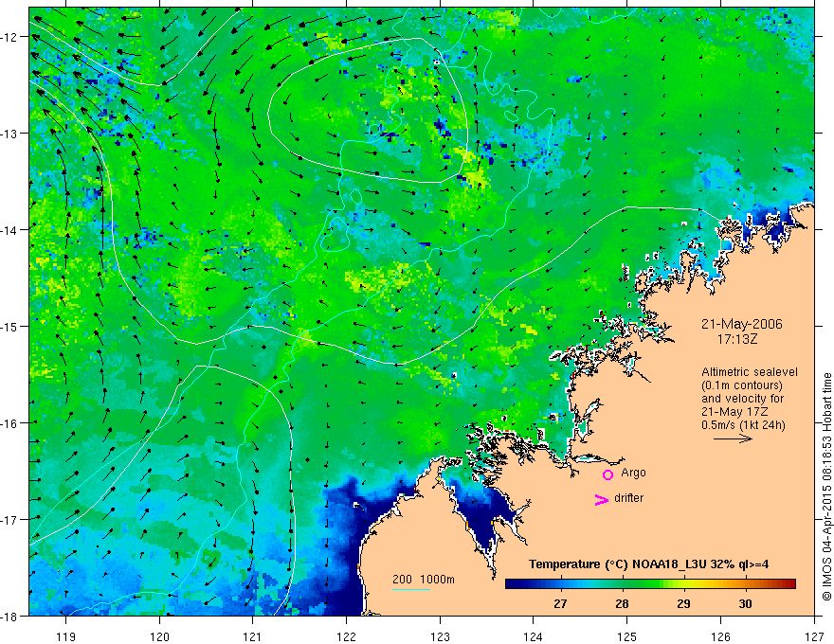Click longitude axis label '119'
Screen dimensions: 834x644
tap(66, 636)
